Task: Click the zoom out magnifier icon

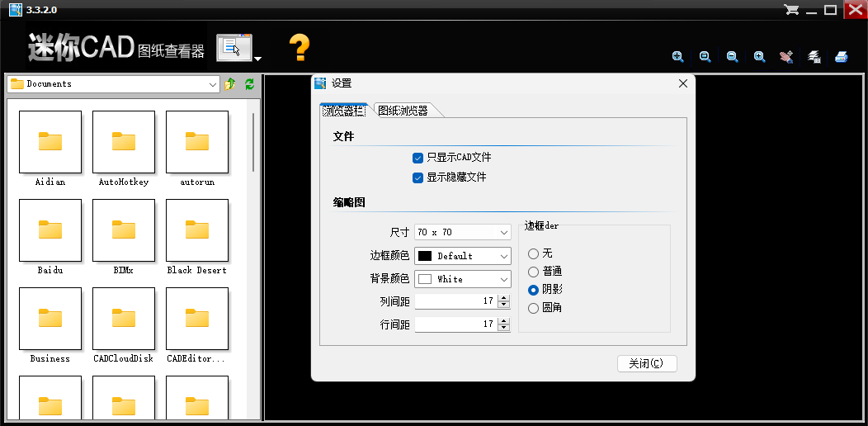Action: 732,56
